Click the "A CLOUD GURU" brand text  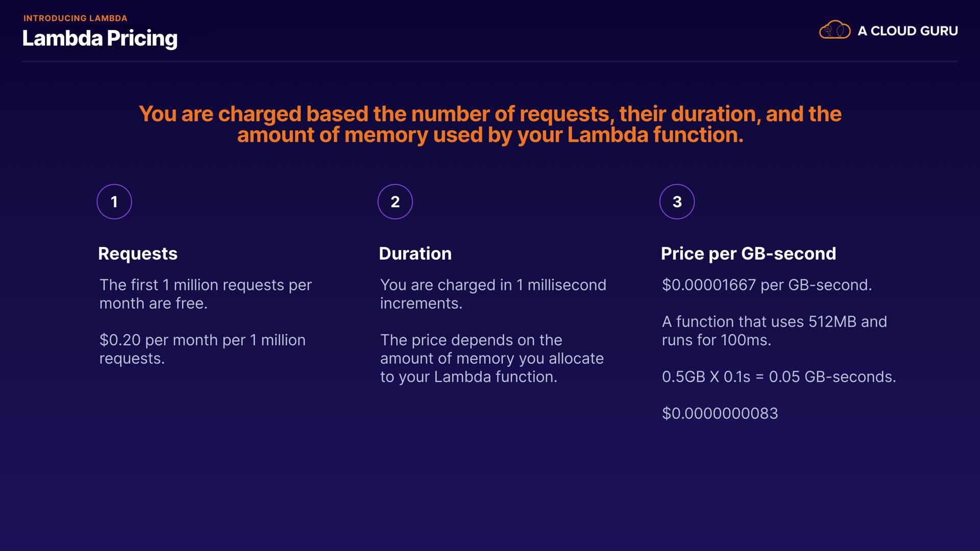tap(908, 31)
